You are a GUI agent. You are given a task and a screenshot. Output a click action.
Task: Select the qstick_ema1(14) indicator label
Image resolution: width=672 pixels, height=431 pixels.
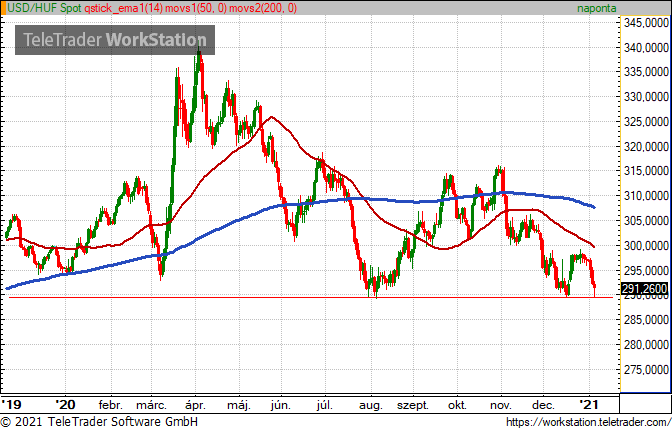(124, 8)
